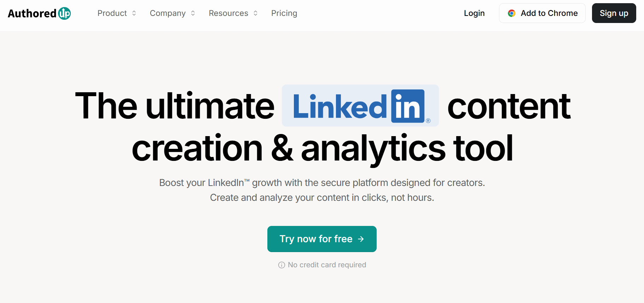Viewport: 644px width, 303px height.
Task: Expand the Company menu chevron
Action: click(x=193, y=13)
